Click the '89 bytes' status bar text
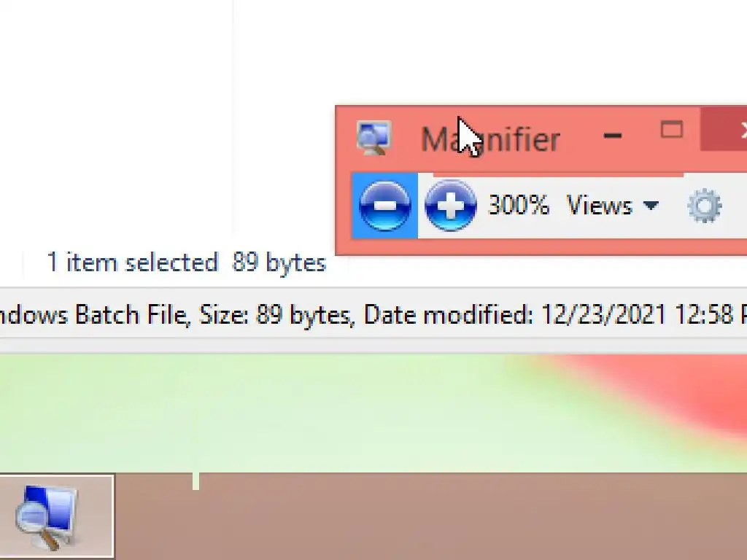Screen dimensions: 747x560 (x=279, y=262)
